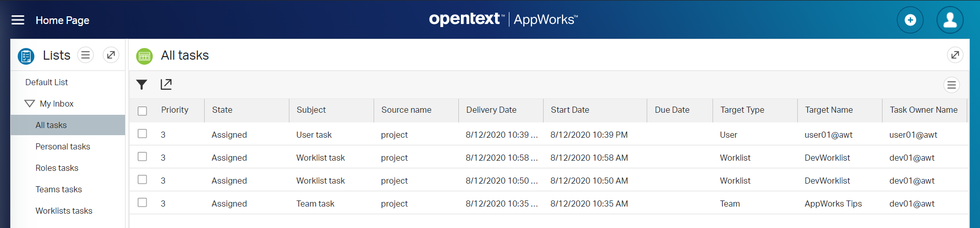The image size is (980, 228).
Task: Sort by the Priority column header
Action: tap(175, 110)
